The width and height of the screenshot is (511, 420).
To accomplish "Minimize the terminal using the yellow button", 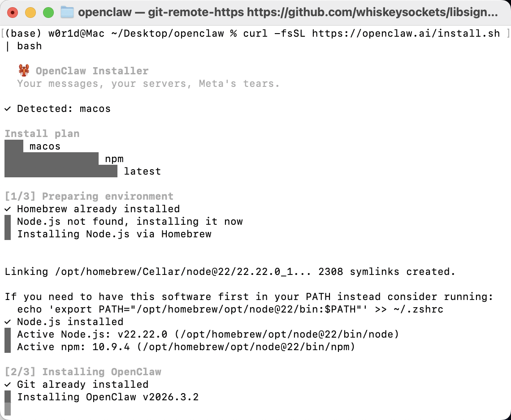I will click(30, 13).
